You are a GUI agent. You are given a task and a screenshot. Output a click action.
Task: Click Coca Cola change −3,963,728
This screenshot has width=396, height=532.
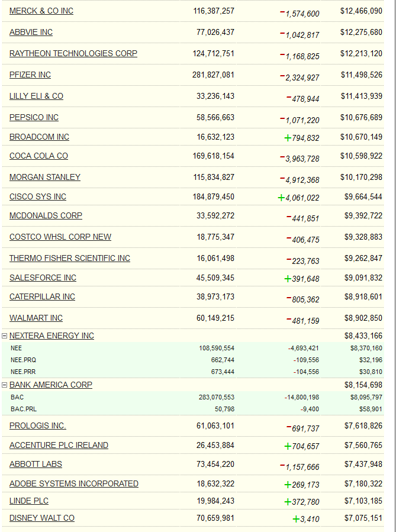click(300, 159)
